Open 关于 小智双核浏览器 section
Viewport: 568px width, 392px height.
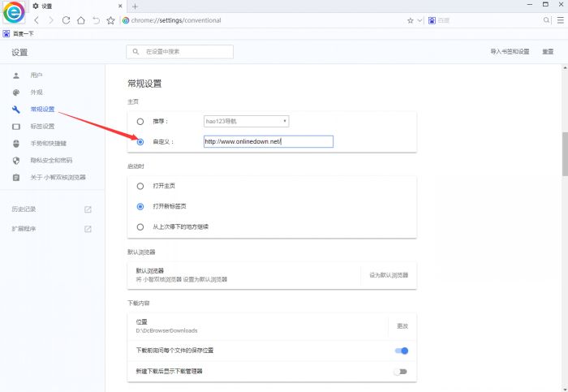(58, 178)
